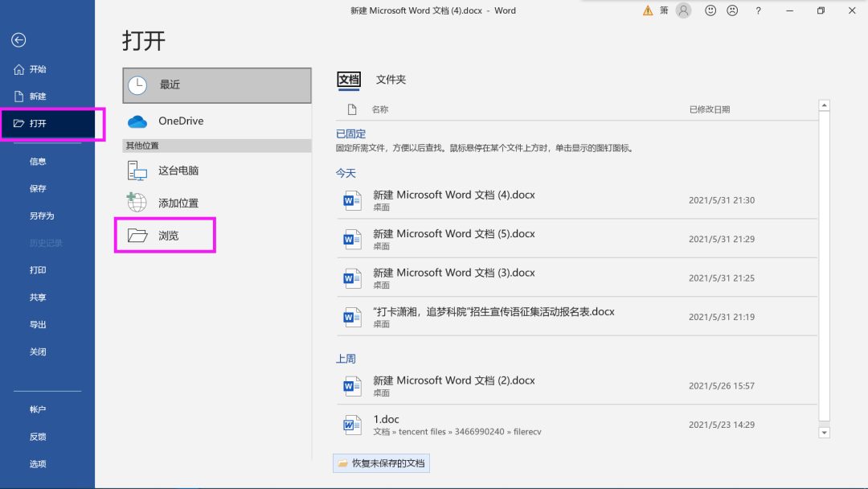This screenshot has height=489, width=868.
Task: Choose 这台电脑 location
Action: coord(178,171)
